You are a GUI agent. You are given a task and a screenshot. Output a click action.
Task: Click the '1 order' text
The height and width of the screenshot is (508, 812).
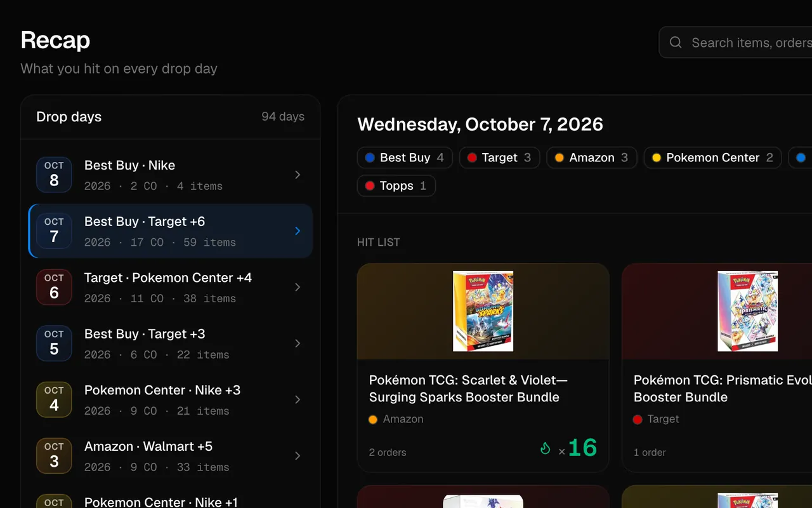pyautogui.click(x=650, y=453)
